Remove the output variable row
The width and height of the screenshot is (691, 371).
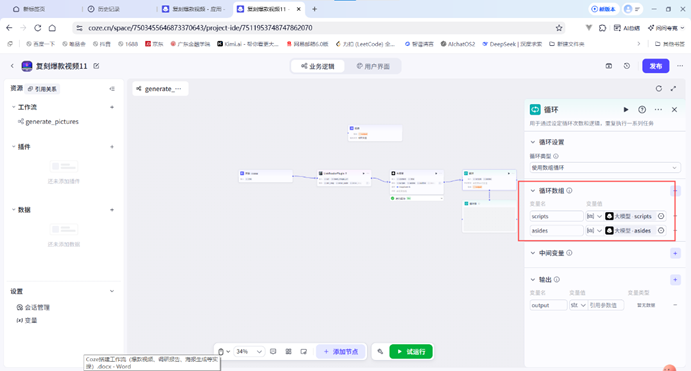coord(675,305)
